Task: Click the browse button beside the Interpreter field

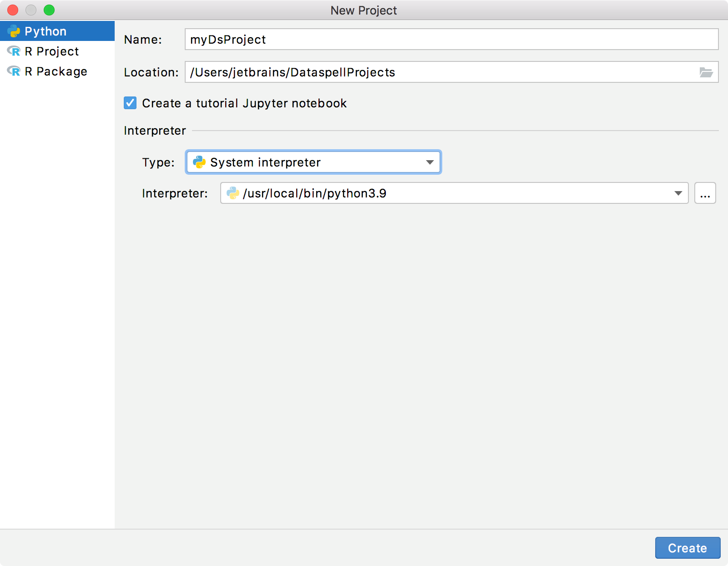Action: click(705, 193)
